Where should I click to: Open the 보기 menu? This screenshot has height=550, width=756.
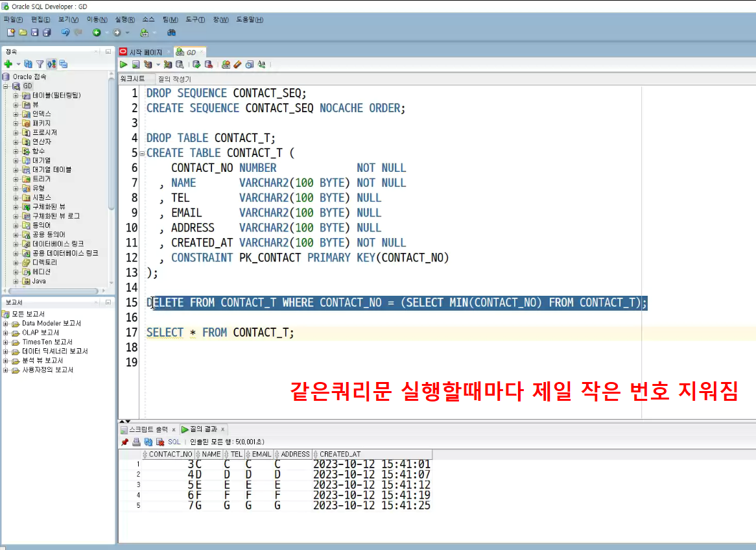[69, 19]
